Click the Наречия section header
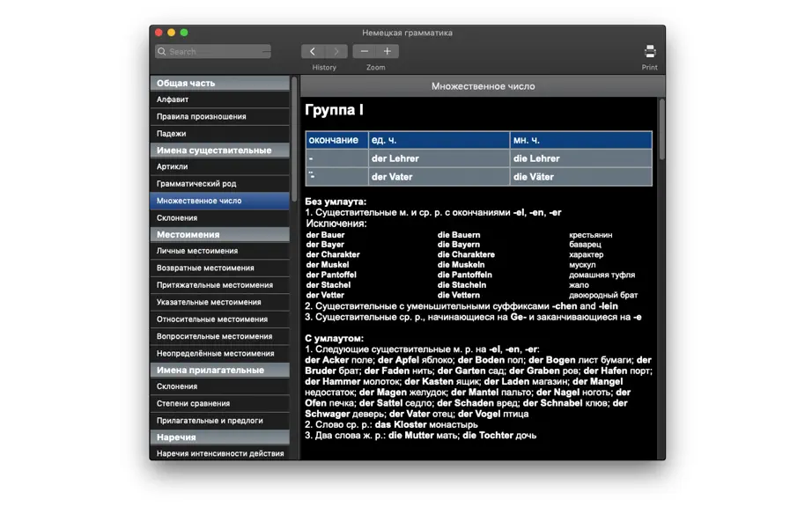The image size is (812, 507). pyautogui.click(x=219, y=437)
